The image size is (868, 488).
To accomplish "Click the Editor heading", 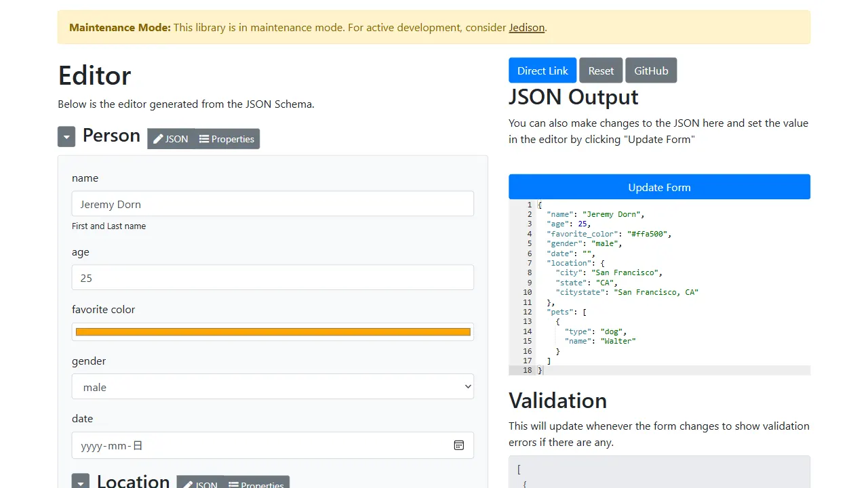I will 94,75.
